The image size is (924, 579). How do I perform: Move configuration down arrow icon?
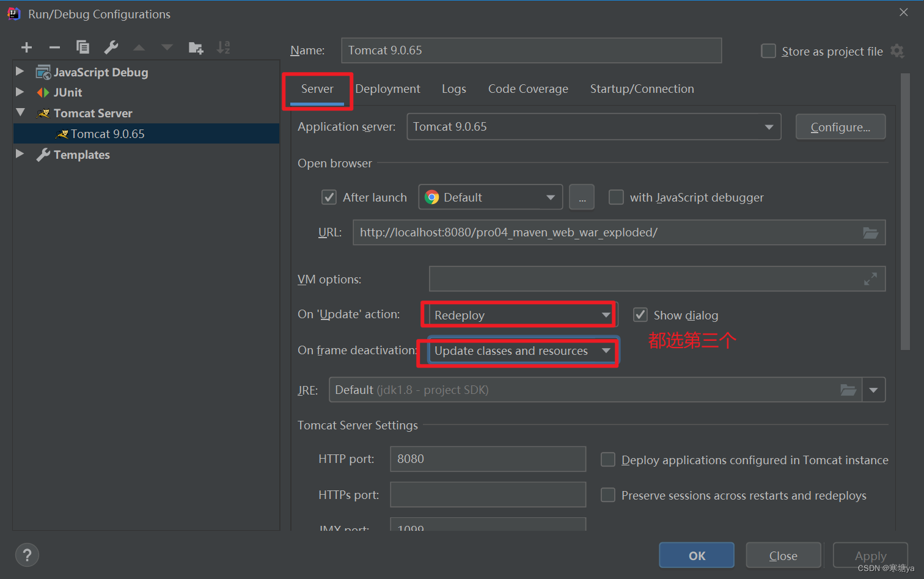point(167,48)
